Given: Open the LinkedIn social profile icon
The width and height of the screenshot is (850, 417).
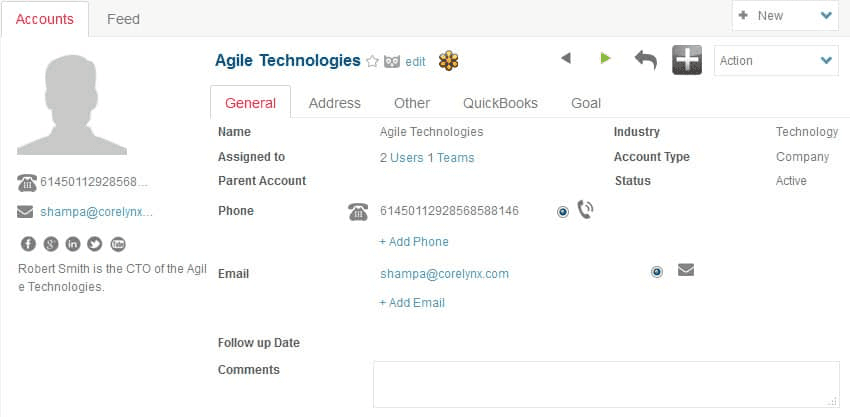Looking at the screenshot, I should point(72,244).
